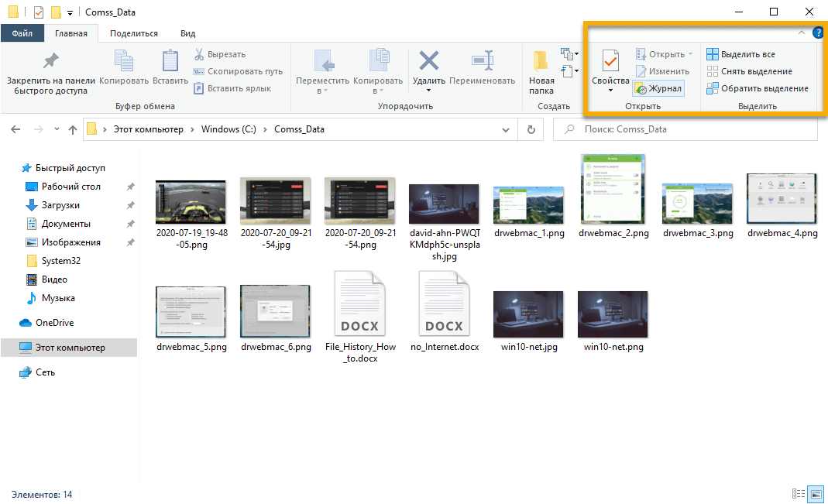828x504 pixels.
Task: Select Этот компьютер in navigation pane
Action: click(69, 348)
